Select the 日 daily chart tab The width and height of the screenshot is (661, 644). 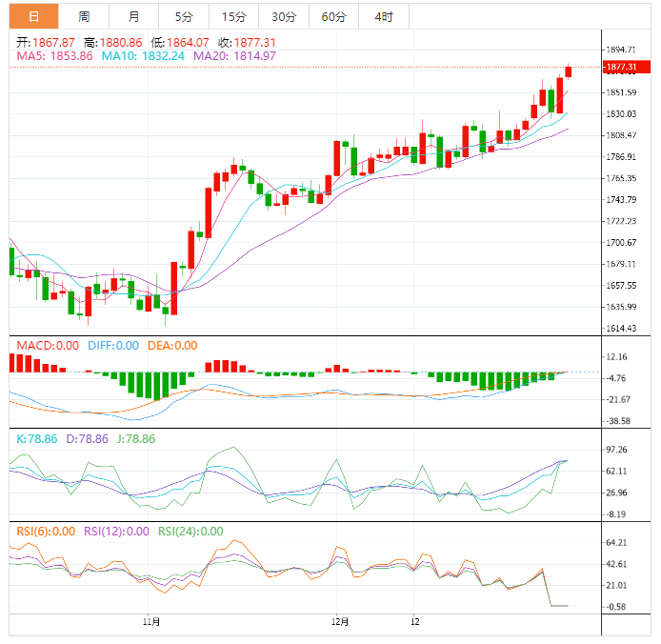[33, 16]
